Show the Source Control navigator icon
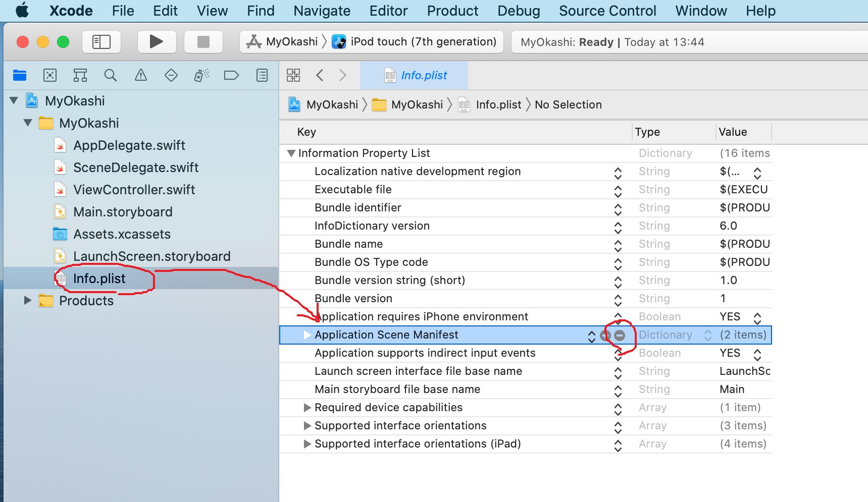 pyautogui.click(x=50, y=75)
